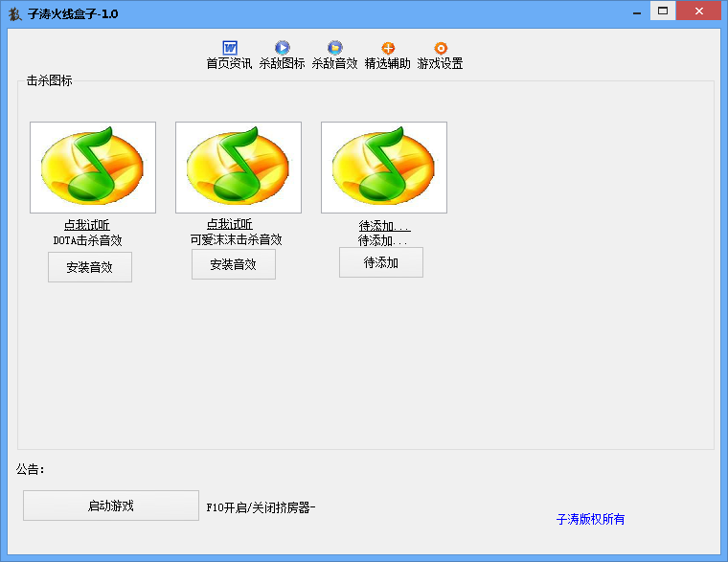Image resolution: width=728 pixels, height=562 pixels.
Task: Select the 杀敌音效 toolbar icon
Action: (334, 48)
